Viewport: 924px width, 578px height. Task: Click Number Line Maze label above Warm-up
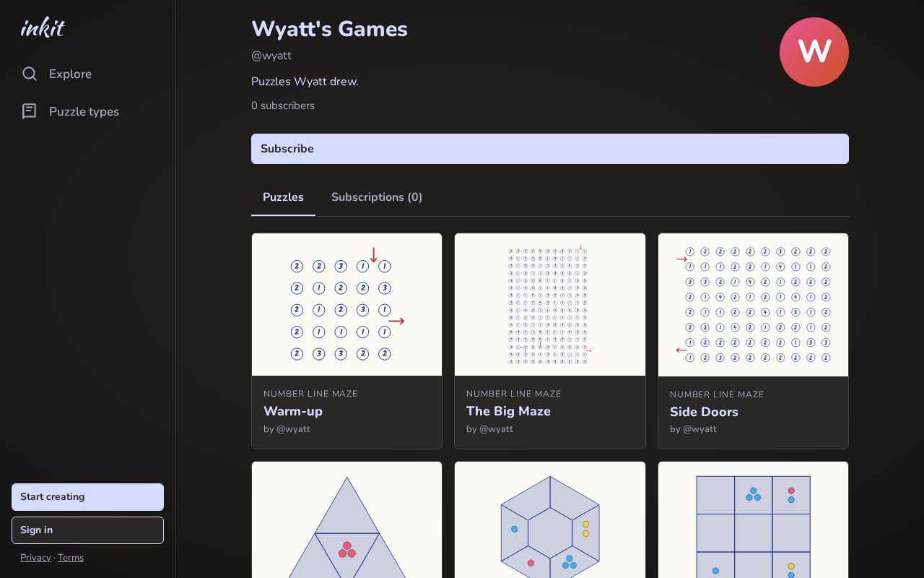click(310, 394)
